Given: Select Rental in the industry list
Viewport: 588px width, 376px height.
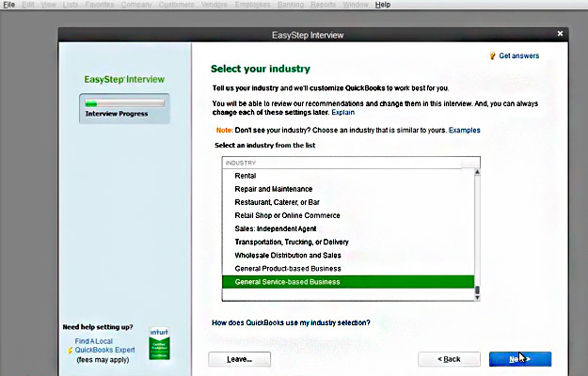Looking at the screenshot, I should [x=348, y=176].
